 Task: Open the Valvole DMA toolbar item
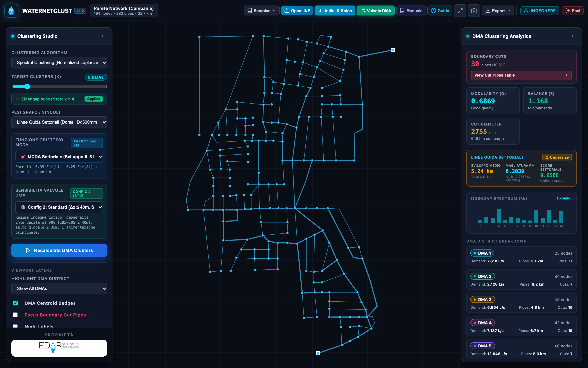376,11
